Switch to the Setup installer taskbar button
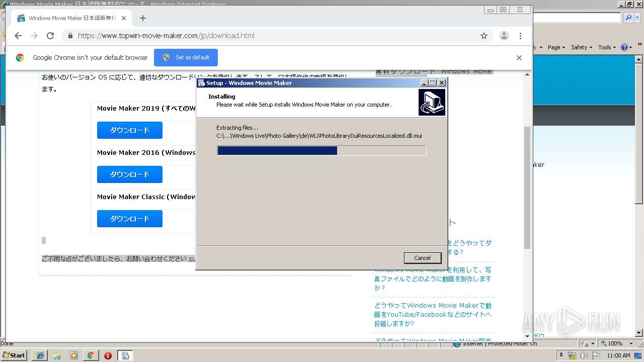 pyautogui.click(x=125, y=355)
